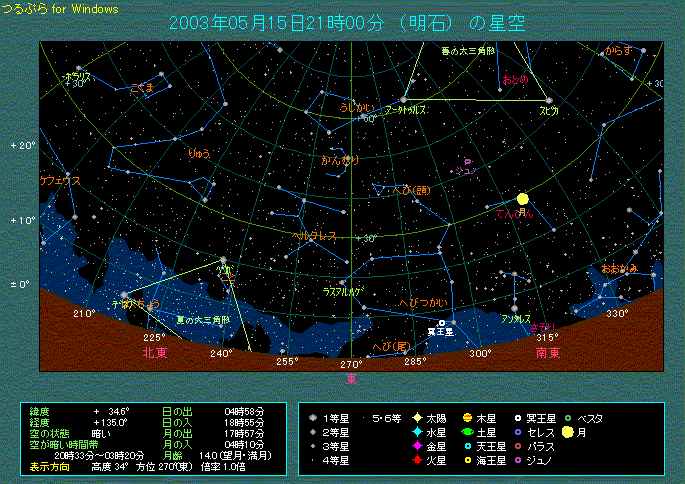
Task: Select the ケフェウス constellation label
Action: click(x=60, y=181)
